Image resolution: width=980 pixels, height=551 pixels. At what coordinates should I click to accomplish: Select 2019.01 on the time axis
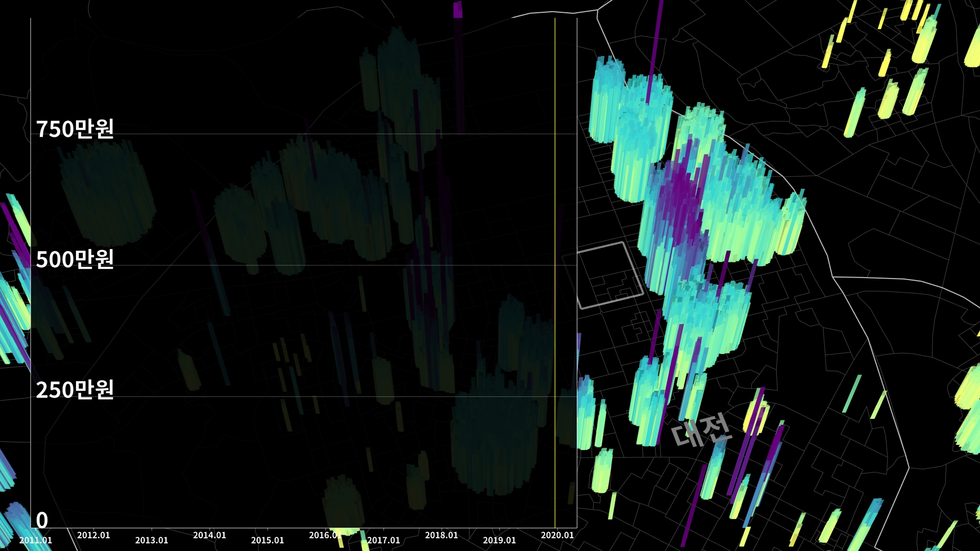pyautogui.click(x=499, y=540)
